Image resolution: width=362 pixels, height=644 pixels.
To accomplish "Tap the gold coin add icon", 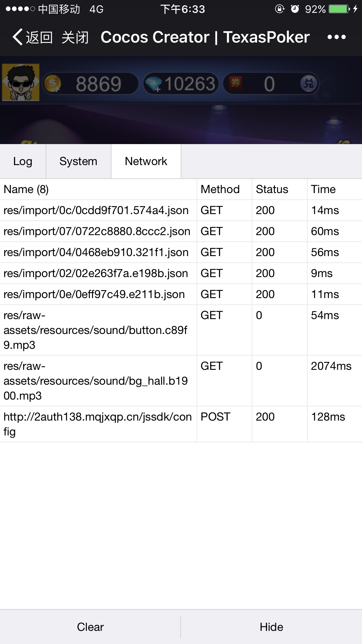I will pos(52,84).
